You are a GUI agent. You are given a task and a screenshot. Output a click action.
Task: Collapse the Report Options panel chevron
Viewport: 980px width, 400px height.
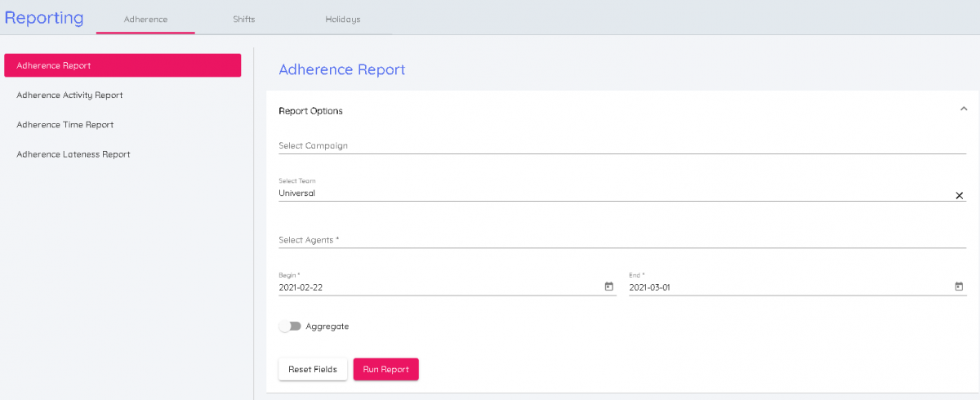click(x=963, y=109)
